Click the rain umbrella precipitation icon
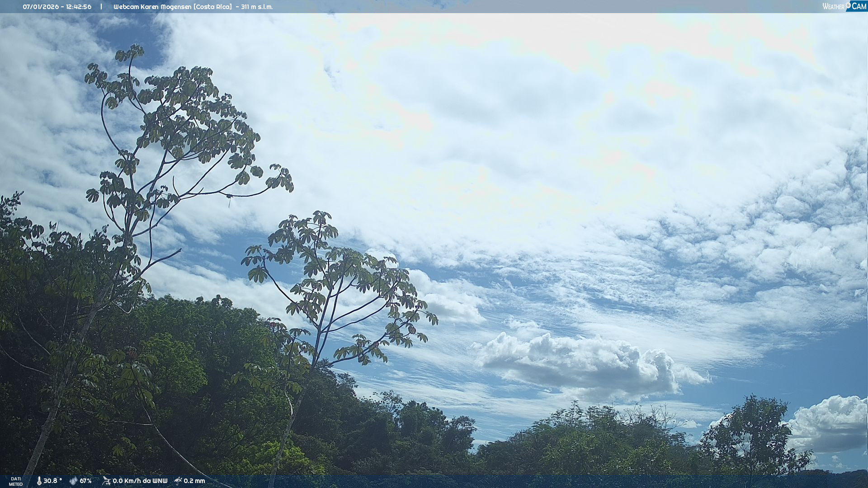The image size is (868, 488). 178,481
